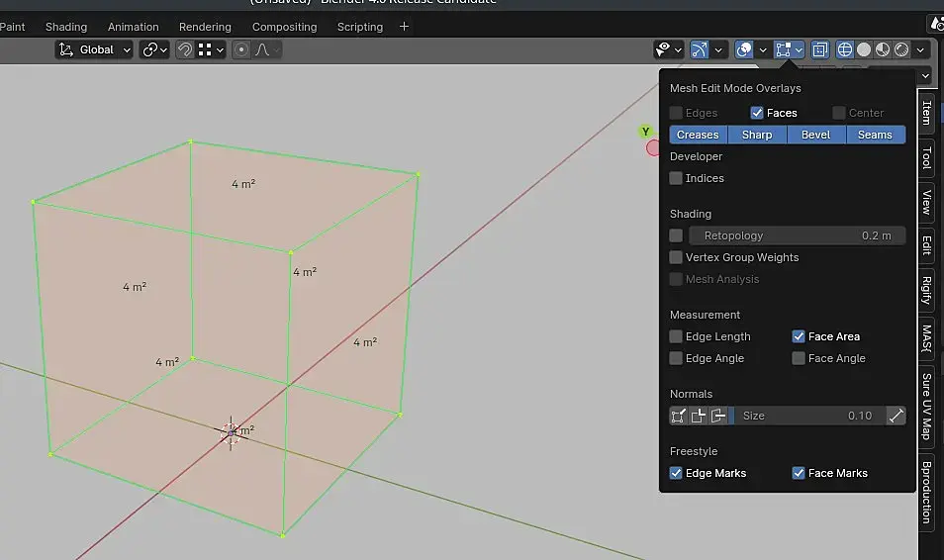Toggle X-Ray view icon

[820, 49]
